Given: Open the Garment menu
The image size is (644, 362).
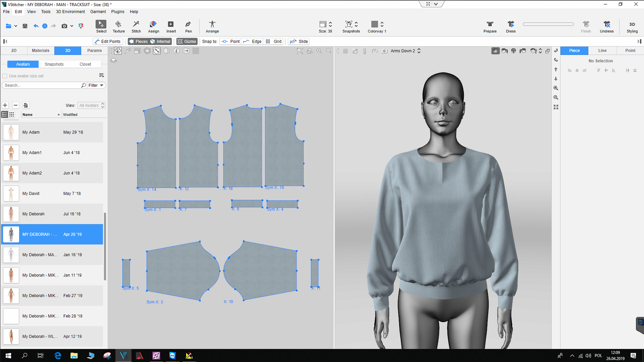Looking at the screenshot, I should pyautogui.click(x=98, y=12).
